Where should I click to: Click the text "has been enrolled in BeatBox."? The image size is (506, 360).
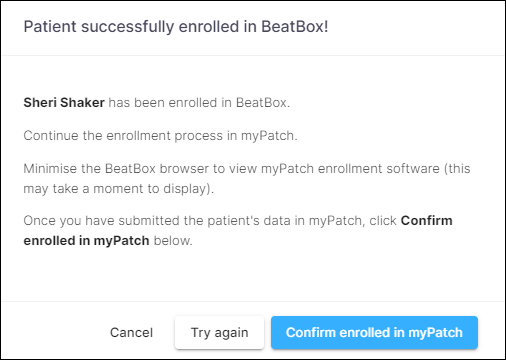tap(199, 103)
